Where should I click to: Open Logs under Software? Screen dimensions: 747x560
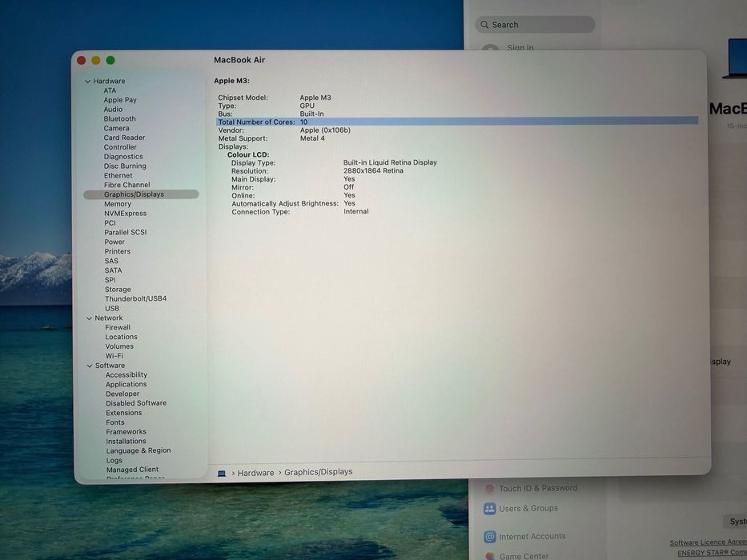[114, 461]
